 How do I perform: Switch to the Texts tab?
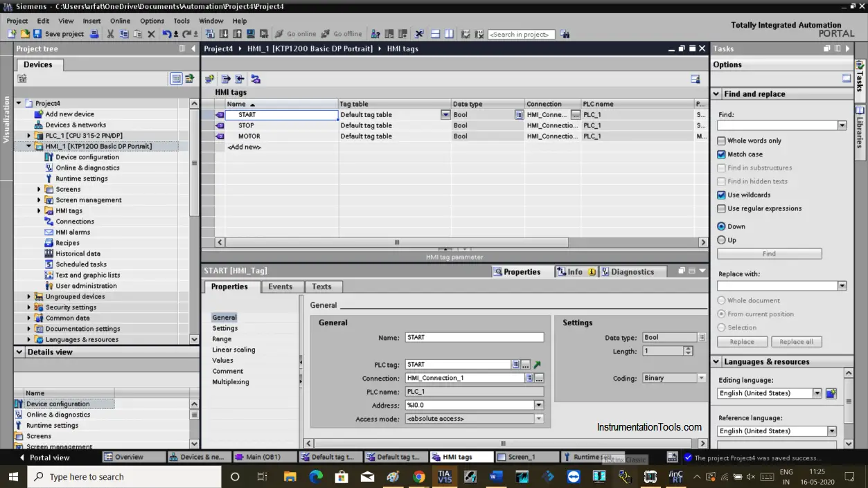321,287
